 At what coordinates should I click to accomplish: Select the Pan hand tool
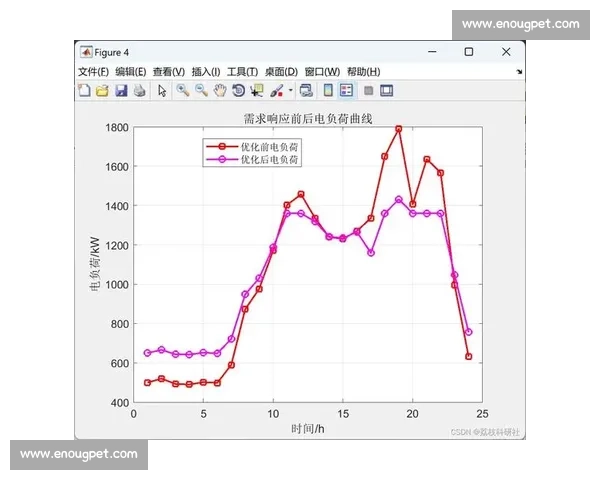coord(220,90)
